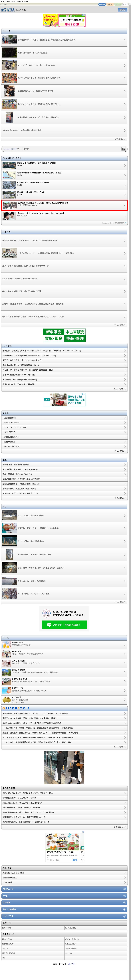Open chevron on ホタルの幼虫上陸 row
The height and width of the screenshot is (980, 131).
point(125,53)
